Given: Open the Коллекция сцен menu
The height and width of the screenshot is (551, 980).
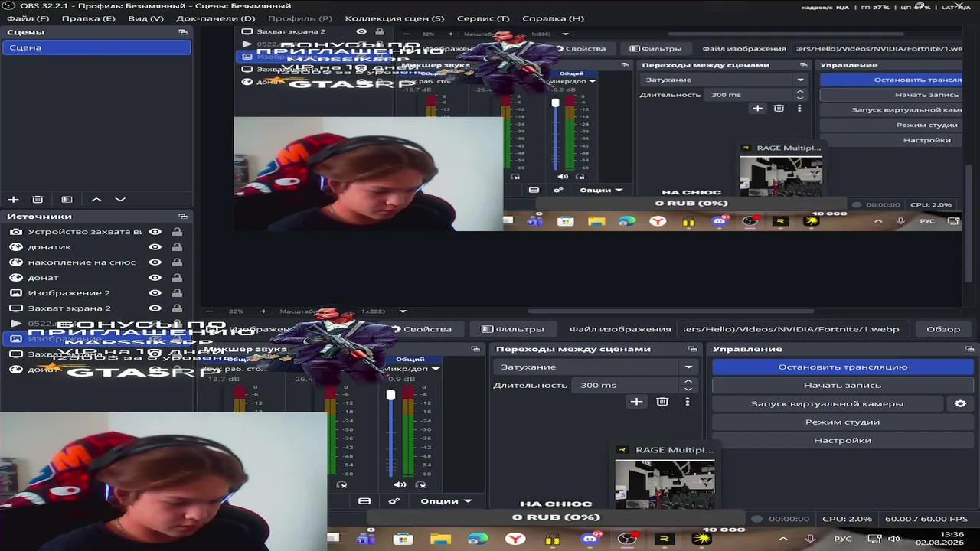Looking at the screenshot, I should pyautogui.click(x=394, y=18).
